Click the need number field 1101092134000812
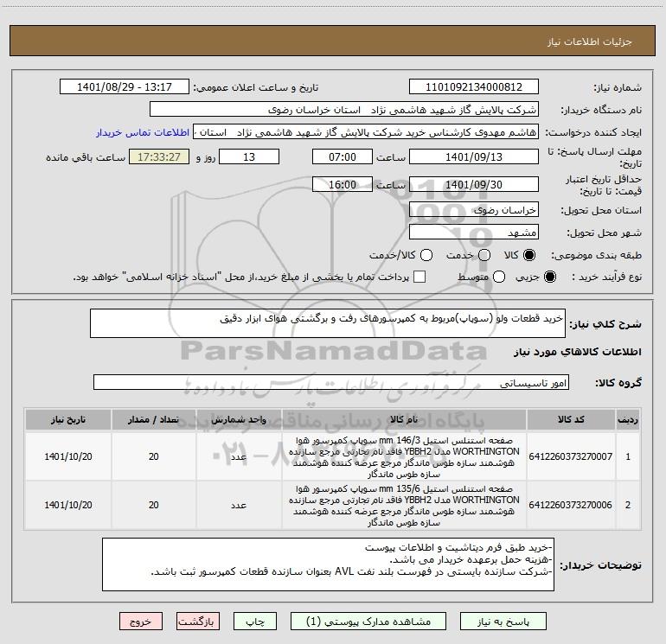The height and width of the screenshot is (644, 666). click(x=473, y=87)
